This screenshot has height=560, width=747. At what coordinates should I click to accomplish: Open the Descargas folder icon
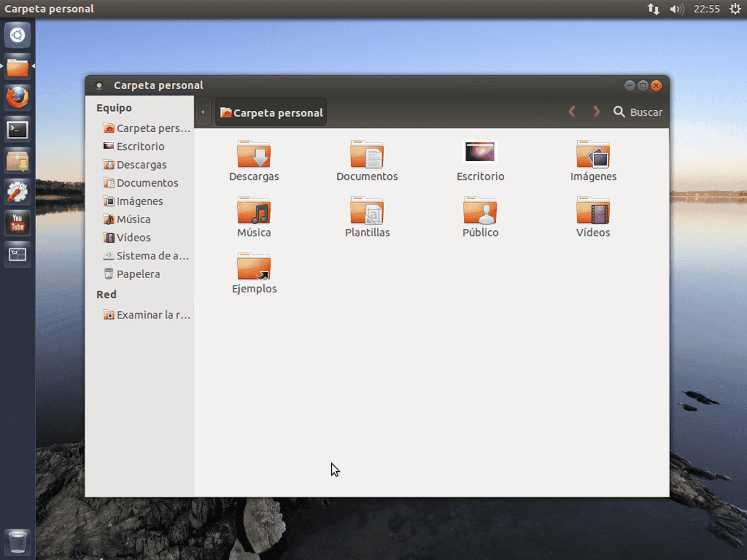tap(254, 154)
